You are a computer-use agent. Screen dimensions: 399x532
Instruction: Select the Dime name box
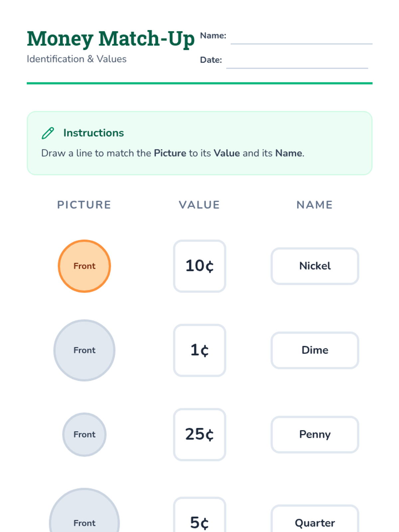click(x=315, y=350)
